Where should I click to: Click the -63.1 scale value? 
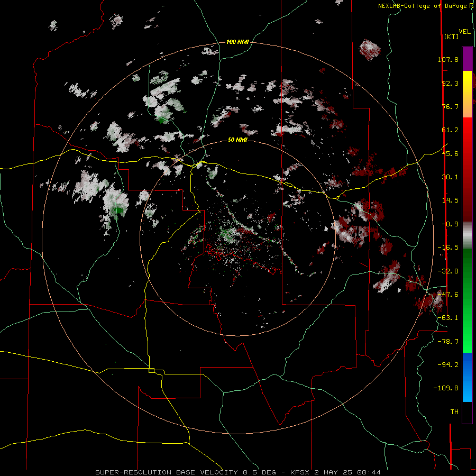448,318
